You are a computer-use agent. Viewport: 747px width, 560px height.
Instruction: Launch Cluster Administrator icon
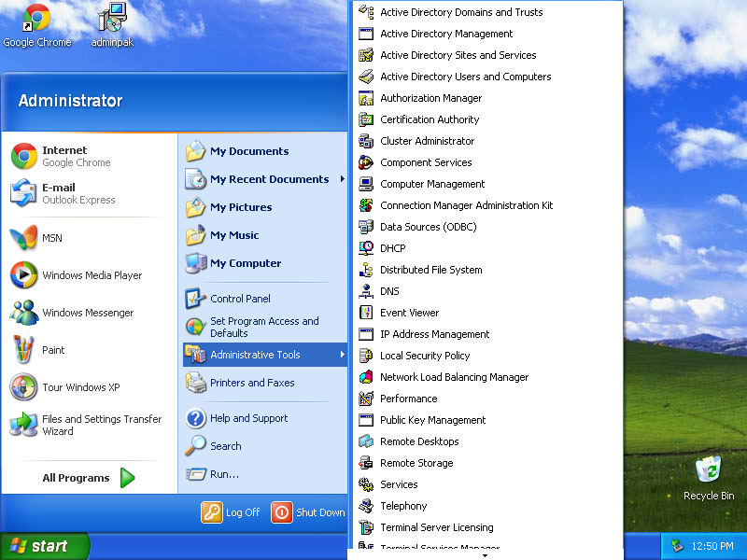click(x=366, y=141)
